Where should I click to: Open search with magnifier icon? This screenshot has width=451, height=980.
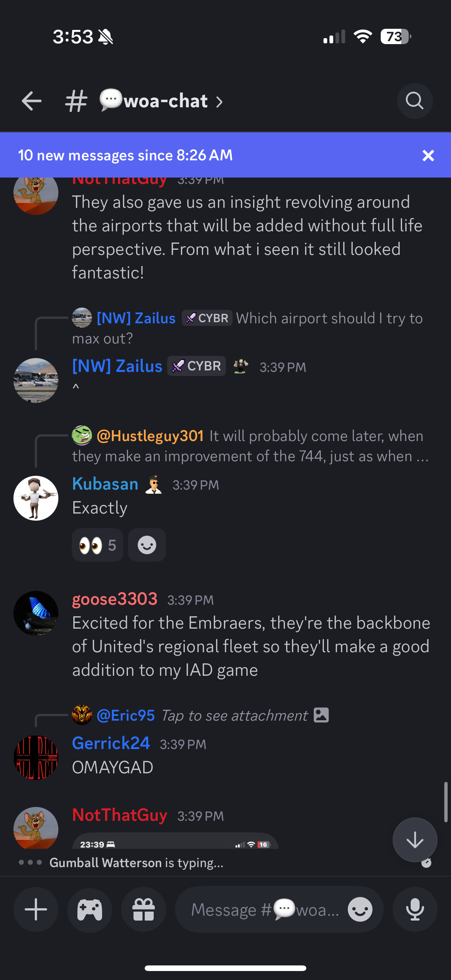tap(414, 101)
